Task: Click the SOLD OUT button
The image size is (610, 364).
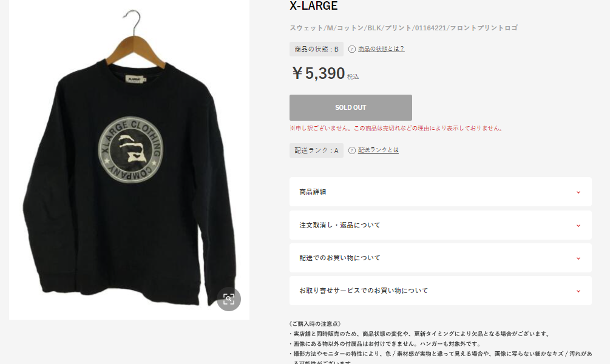Action: coord(350,107)
